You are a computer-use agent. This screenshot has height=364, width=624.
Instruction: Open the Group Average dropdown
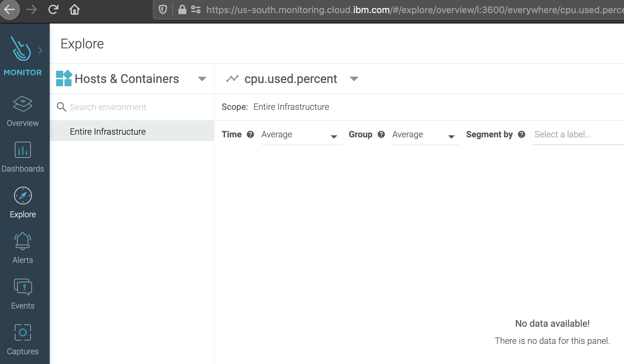(426, 135)
